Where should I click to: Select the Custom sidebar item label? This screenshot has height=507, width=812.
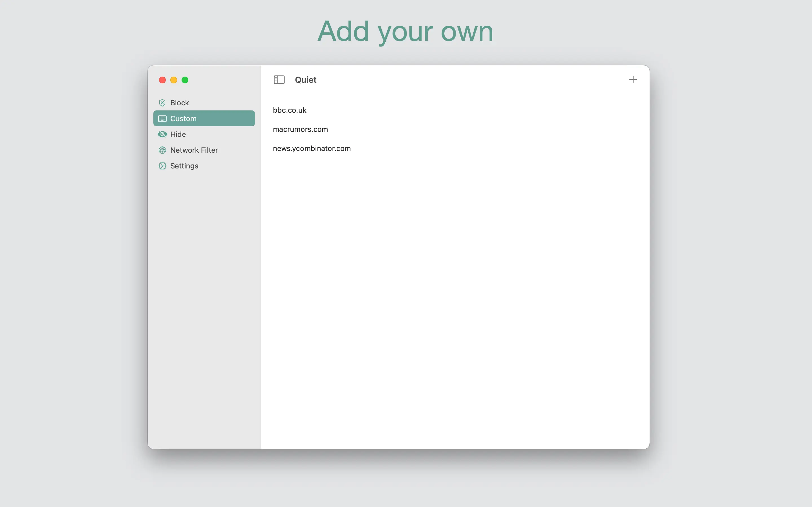coord(183,118)
